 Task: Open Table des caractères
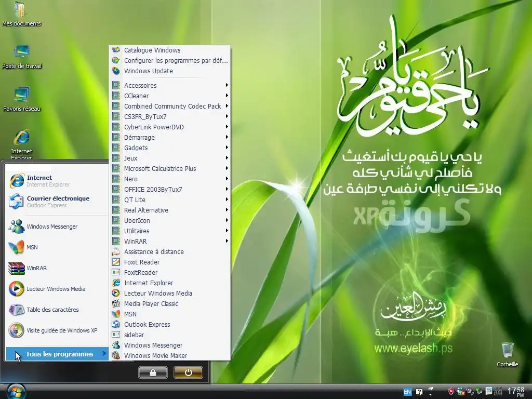pos(57,310)
